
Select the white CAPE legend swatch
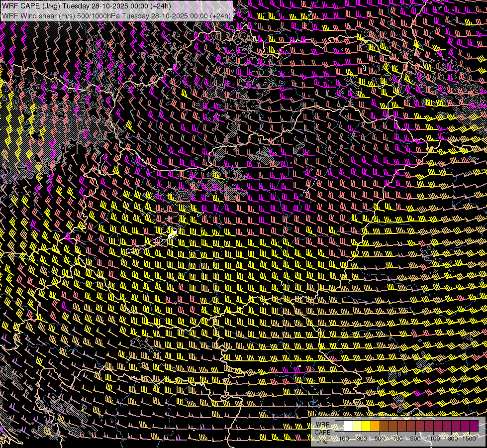click(x=349, y=426)
